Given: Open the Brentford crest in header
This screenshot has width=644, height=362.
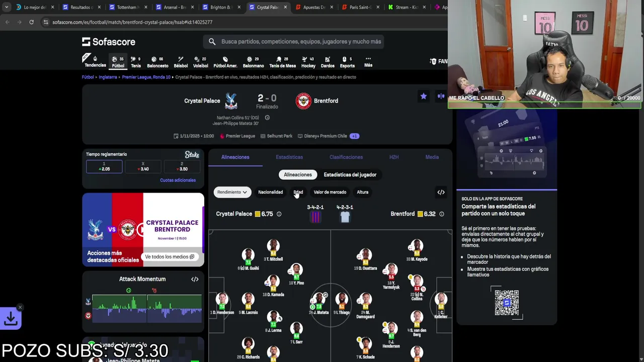Looking at the screenshot, I should point(303,101).
